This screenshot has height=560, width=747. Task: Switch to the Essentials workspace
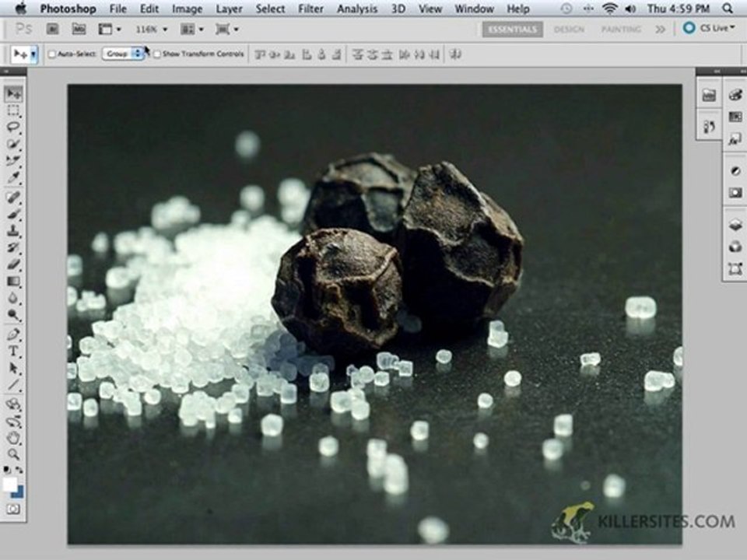(x=513, y=30)
